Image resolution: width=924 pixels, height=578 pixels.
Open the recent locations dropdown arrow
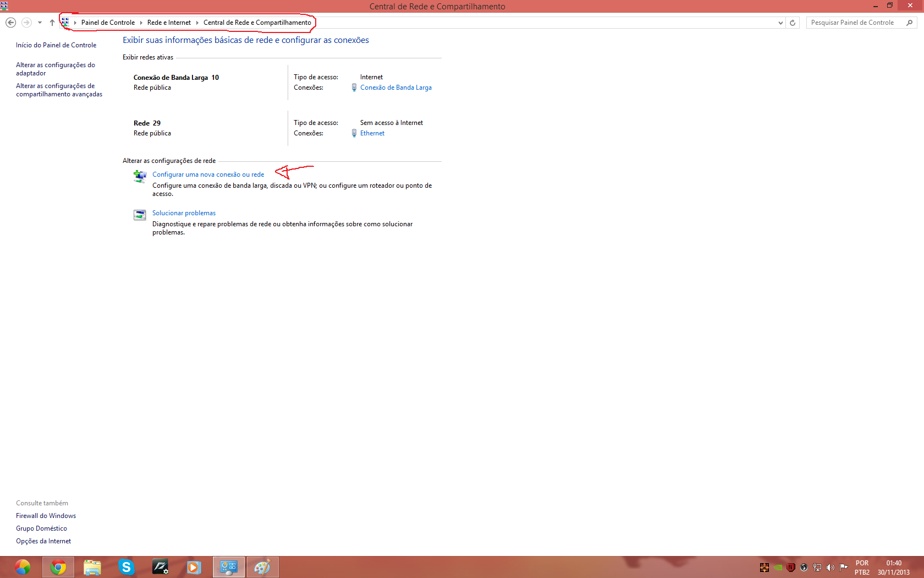click(40, 23)
